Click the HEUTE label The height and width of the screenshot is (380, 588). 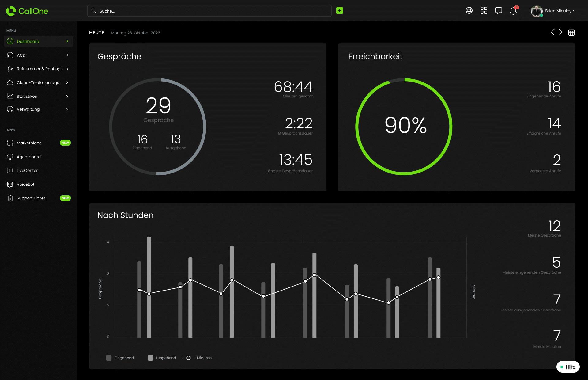(x=96, y=33)
